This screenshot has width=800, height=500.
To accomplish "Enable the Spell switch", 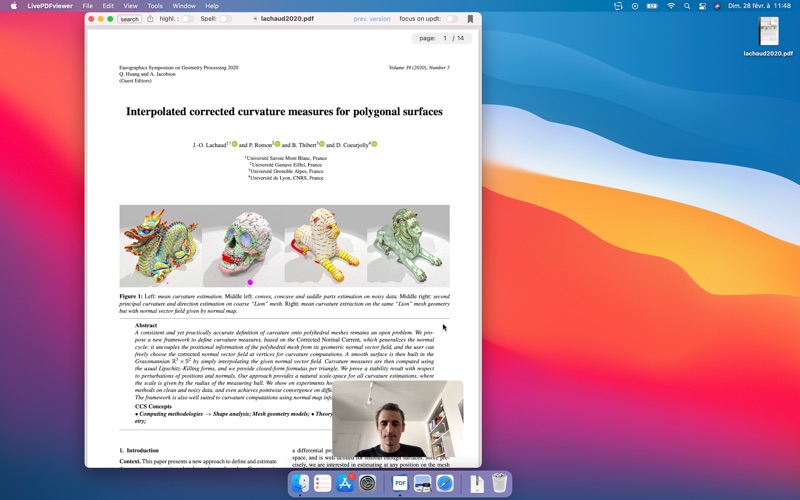I will (x=226, y=19).
